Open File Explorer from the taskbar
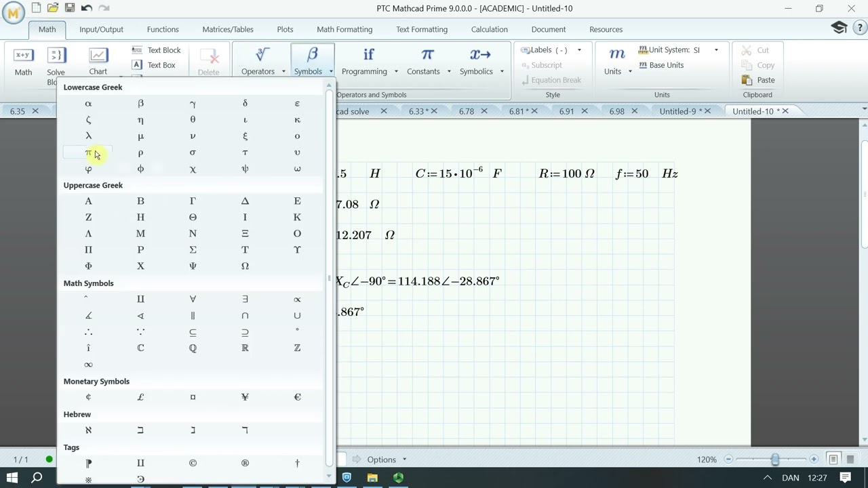This screenshot has width=868, height=488. [x=372, y=478]
